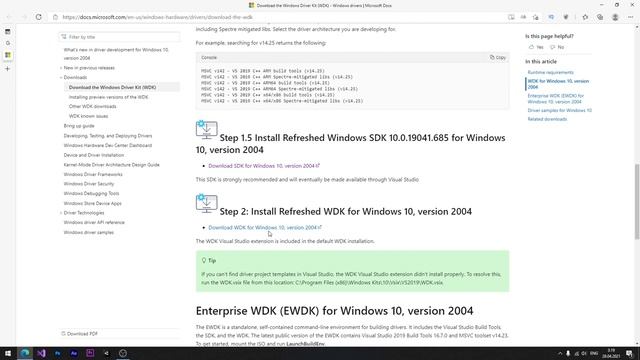
Task: Open a new tab with plus icon
Action: [x=8, y=69]
